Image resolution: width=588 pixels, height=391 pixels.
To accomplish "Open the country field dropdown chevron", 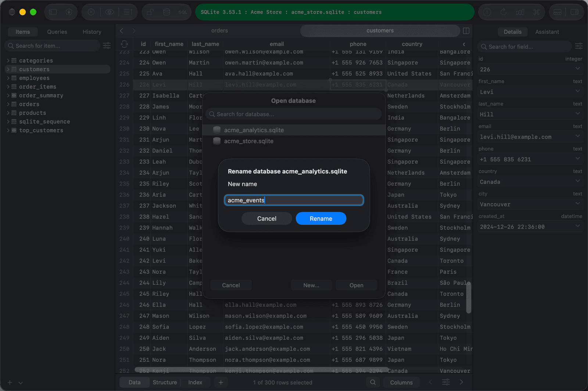I will click(x=578, y=181).
